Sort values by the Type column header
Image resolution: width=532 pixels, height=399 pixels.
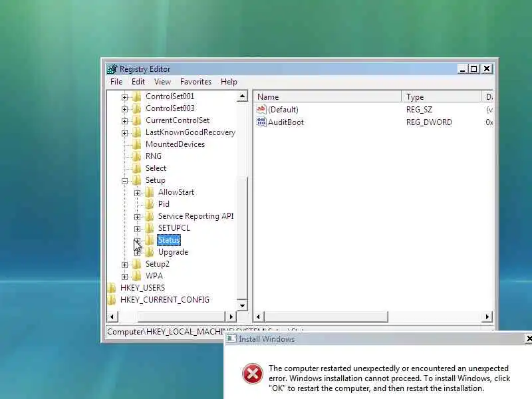pyautogui.click(x=442, y=96)
